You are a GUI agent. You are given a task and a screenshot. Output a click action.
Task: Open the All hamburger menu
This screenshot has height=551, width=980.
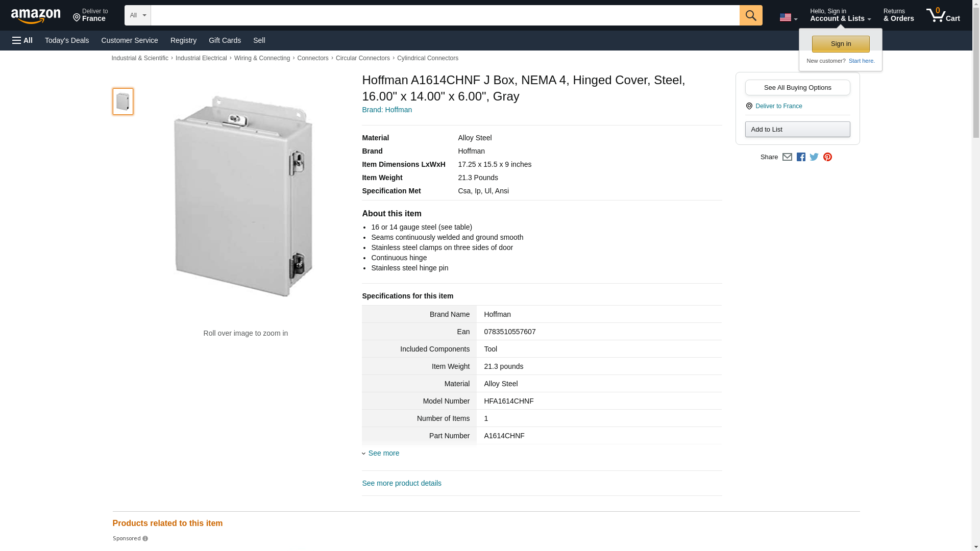click(22, 40)
